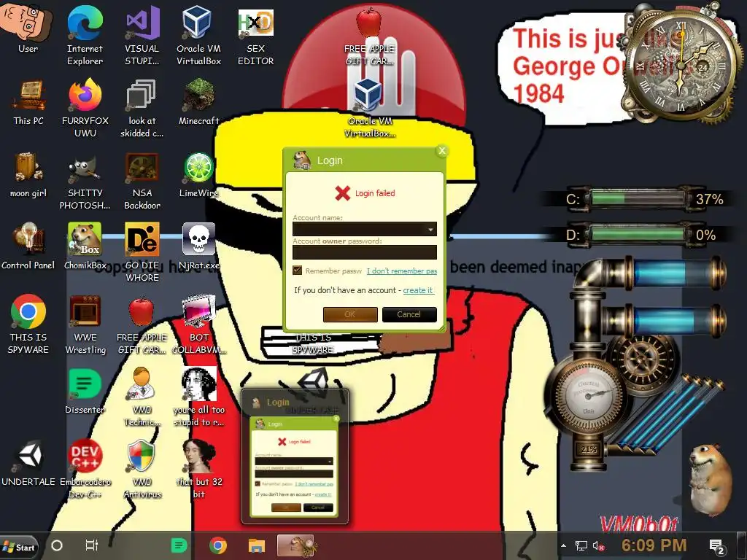Viewport: 747px width, 560px height.
Task: Open the 'look at skidded c...' icon
Action: point(142,108)
